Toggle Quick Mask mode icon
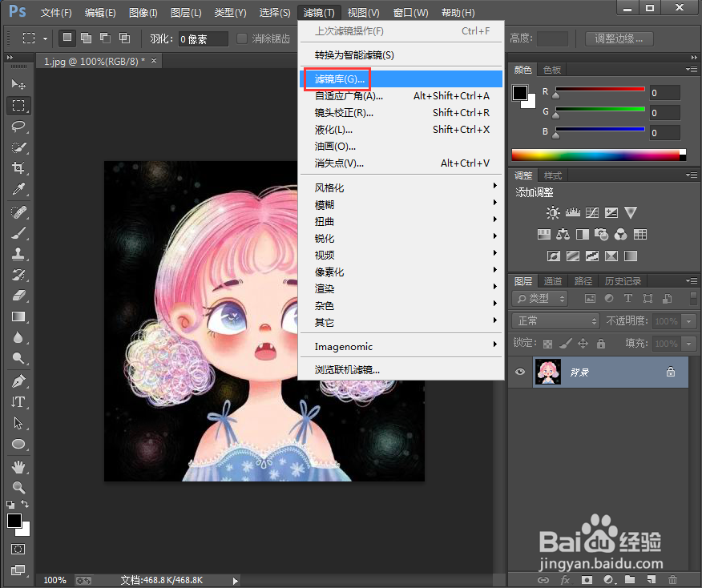Viewport: 702px width, 588px height. [18, 549]
